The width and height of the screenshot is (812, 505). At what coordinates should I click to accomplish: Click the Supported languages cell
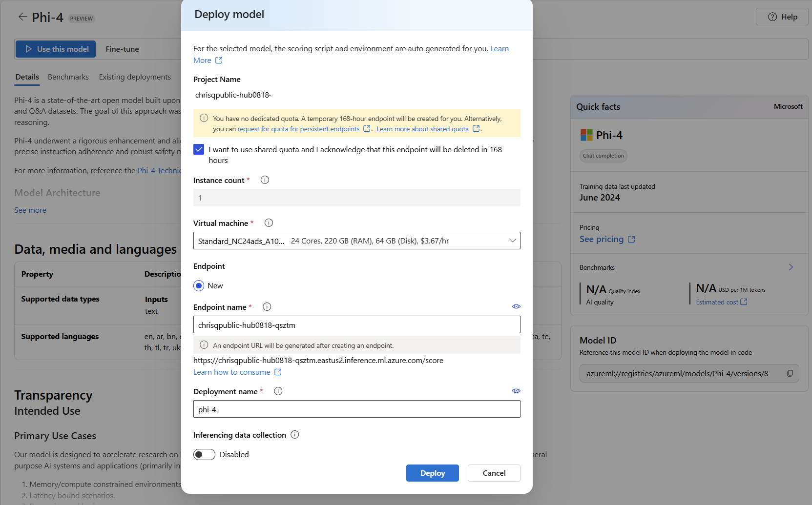coord(60,336)
